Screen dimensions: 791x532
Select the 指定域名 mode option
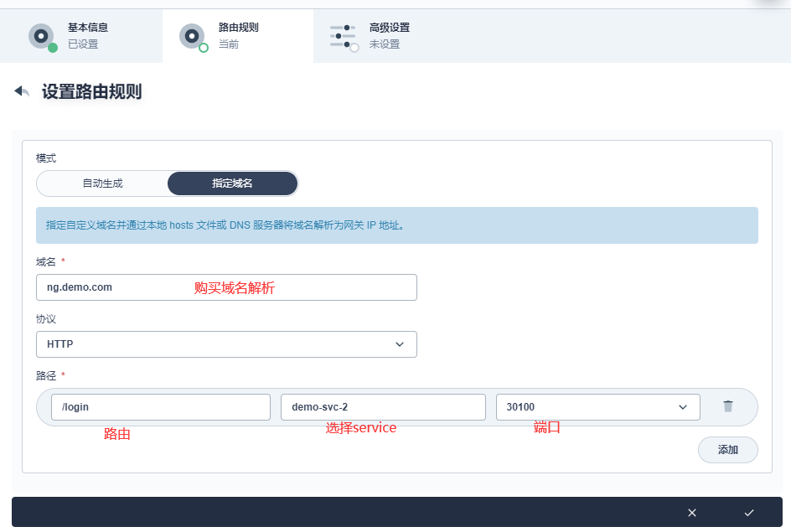pos(232,183)
